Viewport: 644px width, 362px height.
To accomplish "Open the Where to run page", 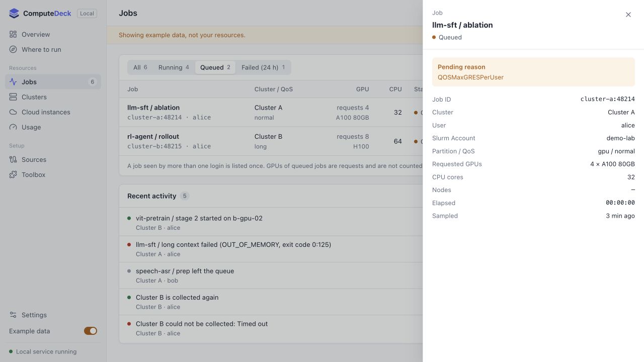I will coord(53,50).
